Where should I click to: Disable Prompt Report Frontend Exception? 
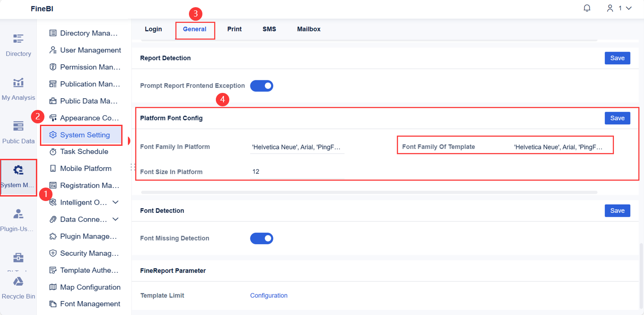(x=262, y=86)
